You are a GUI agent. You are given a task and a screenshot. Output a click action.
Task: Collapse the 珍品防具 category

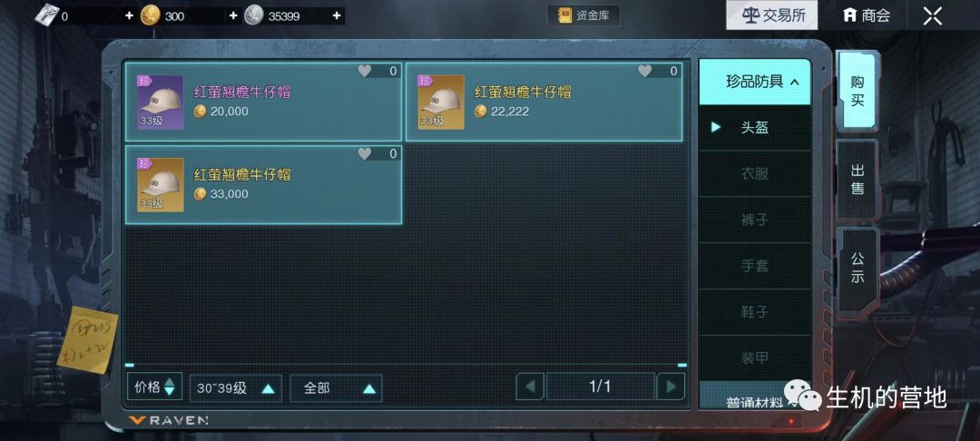click(754, 82)
